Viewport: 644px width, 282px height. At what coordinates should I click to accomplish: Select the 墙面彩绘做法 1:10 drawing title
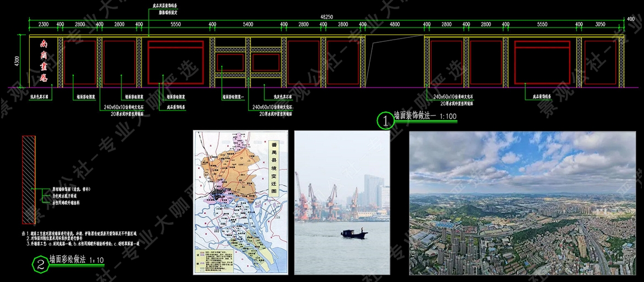click(x=77, y=259)
